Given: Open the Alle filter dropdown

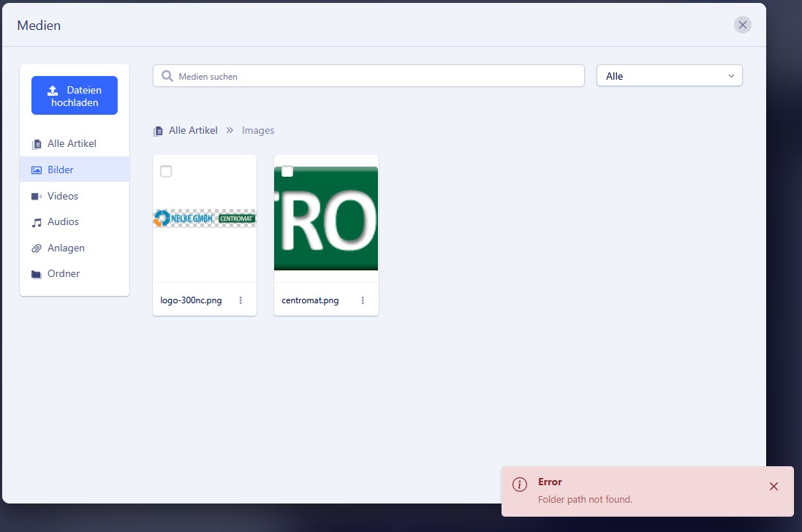Looking at the screenshot, I should pos(669,76).
